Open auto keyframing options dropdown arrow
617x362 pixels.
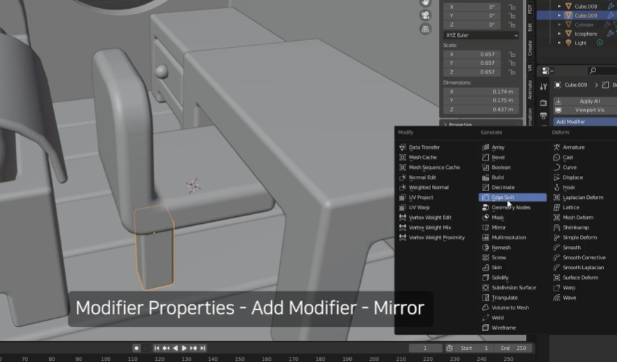point(146,348)
